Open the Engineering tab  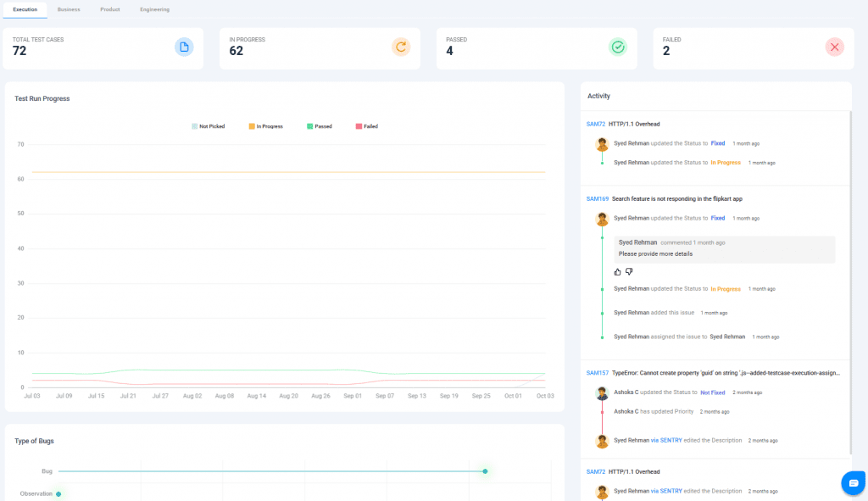(x=154, y=9)
